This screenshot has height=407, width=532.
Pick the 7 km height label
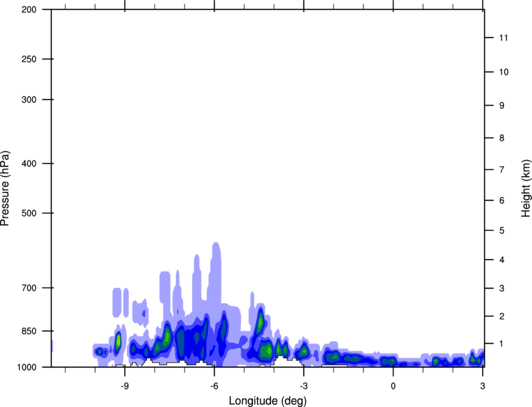(x=502, y=170)
